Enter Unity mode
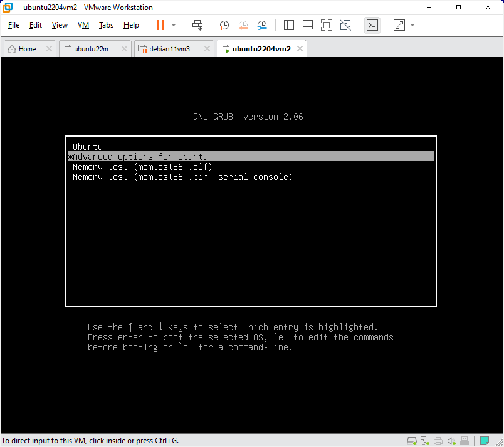The image size is (504, 447). (345, 25)
